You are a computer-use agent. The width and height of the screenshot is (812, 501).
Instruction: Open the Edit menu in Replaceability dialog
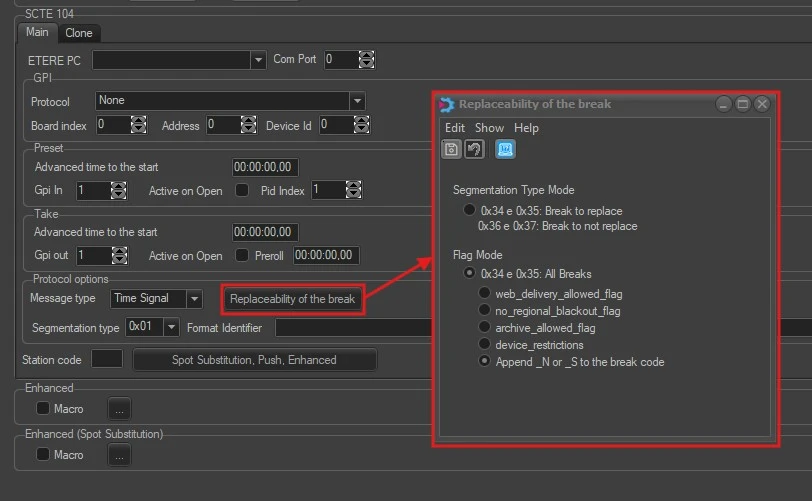point(455,128)
